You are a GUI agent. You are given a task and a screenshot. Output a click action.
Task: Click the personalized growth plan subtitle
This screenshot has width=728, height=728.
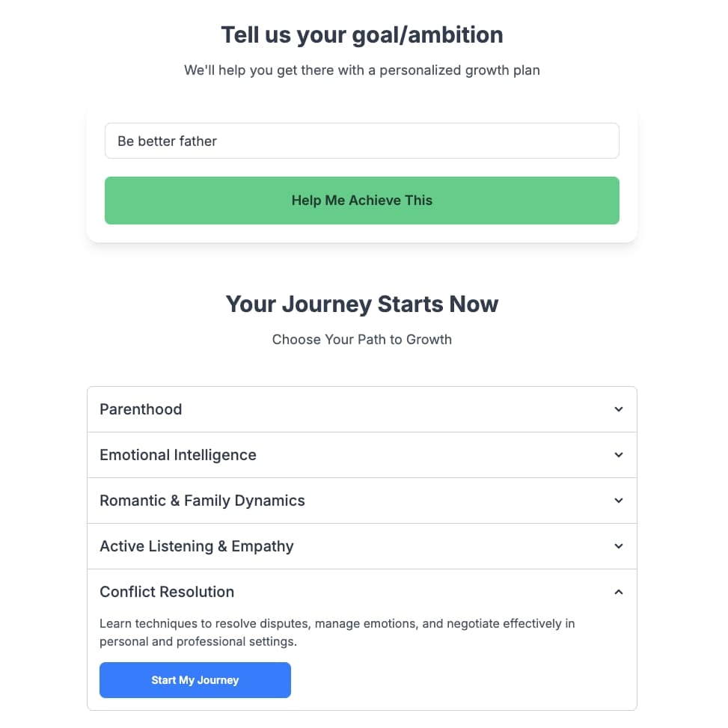point(362,71)
